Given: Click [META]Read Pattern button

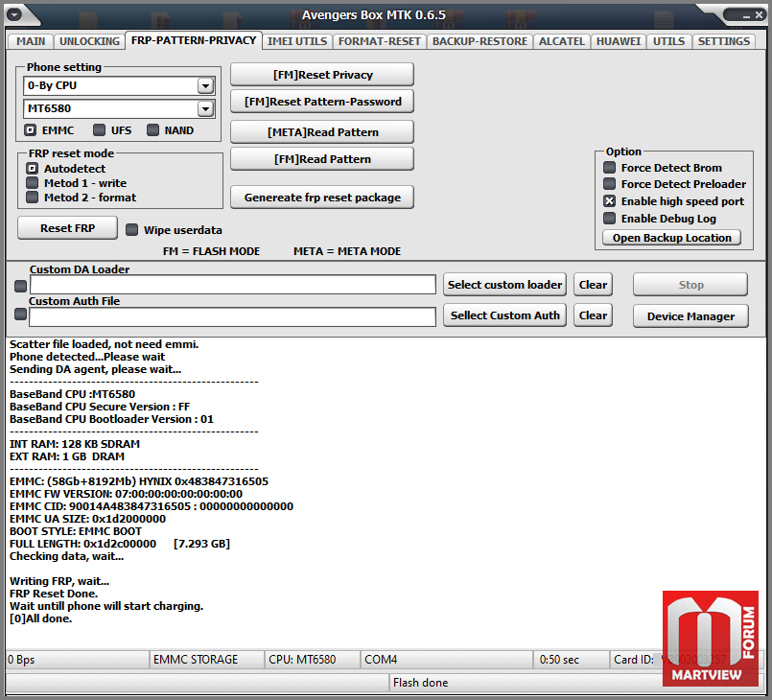Looking at the screenshot, I should click(322, 132).
